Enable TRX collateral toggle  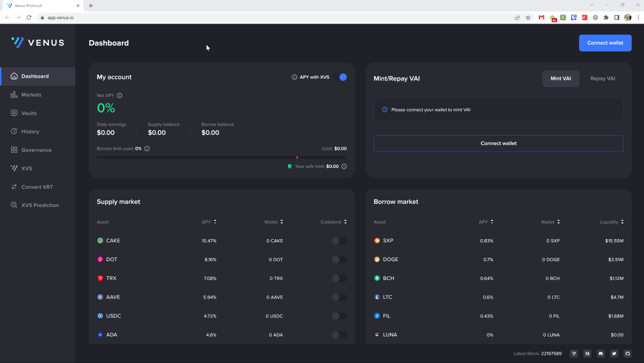339,278
